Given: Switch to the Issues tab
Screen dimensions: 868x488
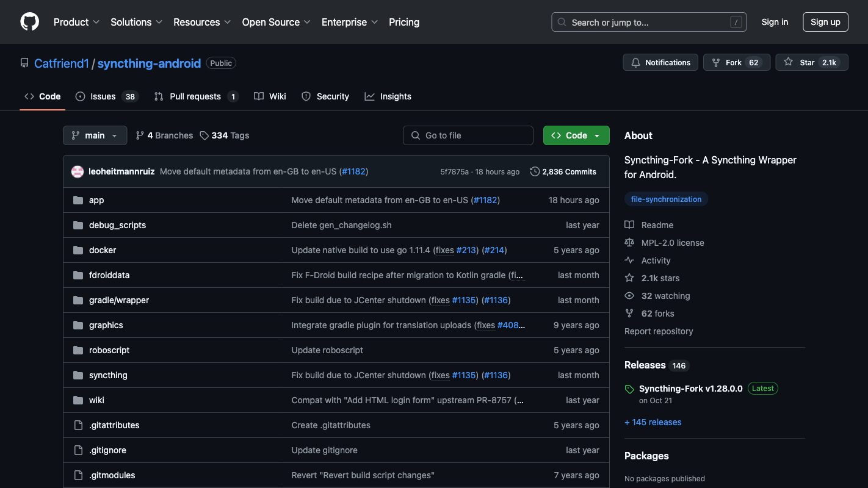Looking at the screenshot, I should [107, 96].
